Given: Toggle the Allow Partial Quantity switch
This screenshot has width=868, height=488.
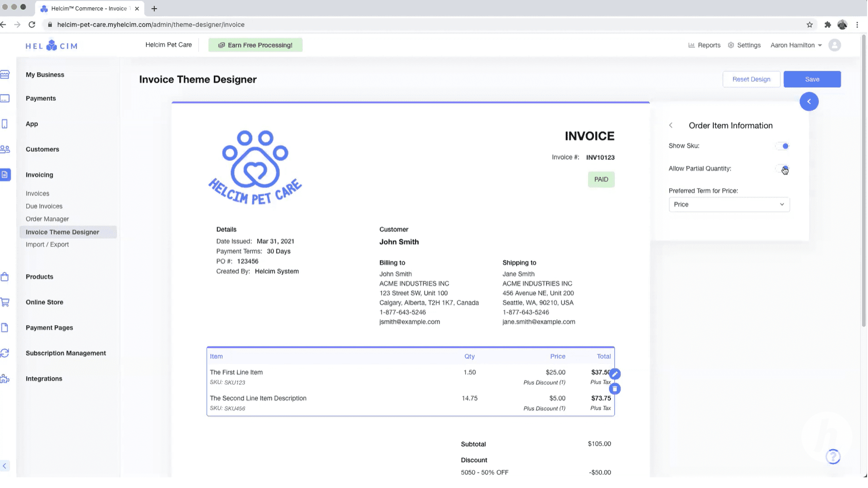Looking at the screenshot, I should (782, 169).
